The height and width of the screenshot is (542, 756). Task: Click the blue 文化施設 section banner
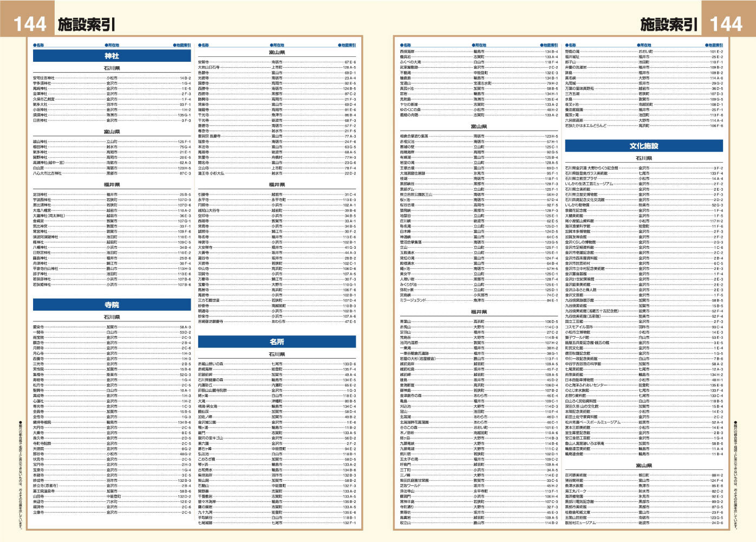(643, 146)
